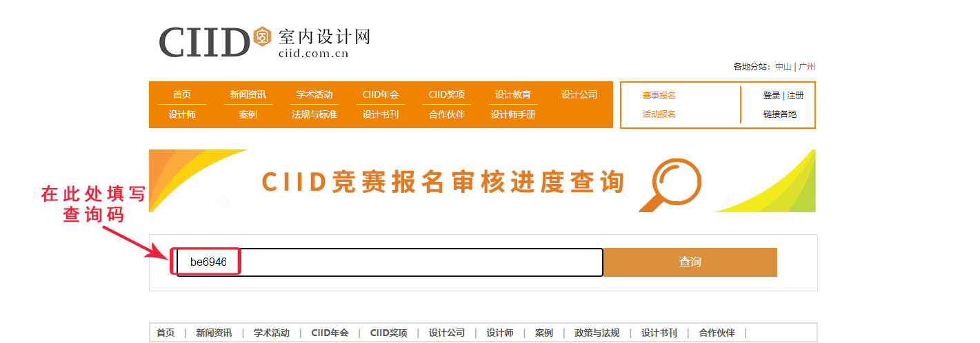The height and width of the screenshot is (343, 980).
Task: Click 设计师 in the footer navigation
Action: coord(500,333)
